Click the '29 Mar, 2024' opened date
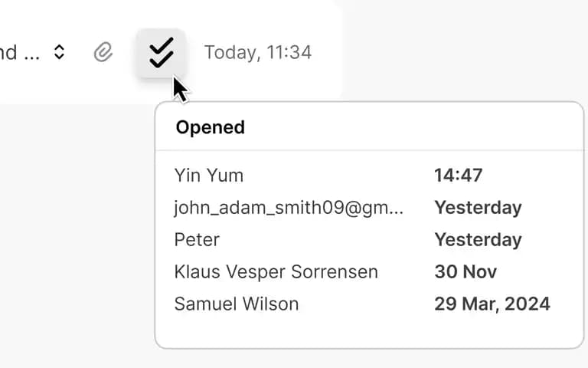Screen dimensions: 588x368 pos(492,304)
